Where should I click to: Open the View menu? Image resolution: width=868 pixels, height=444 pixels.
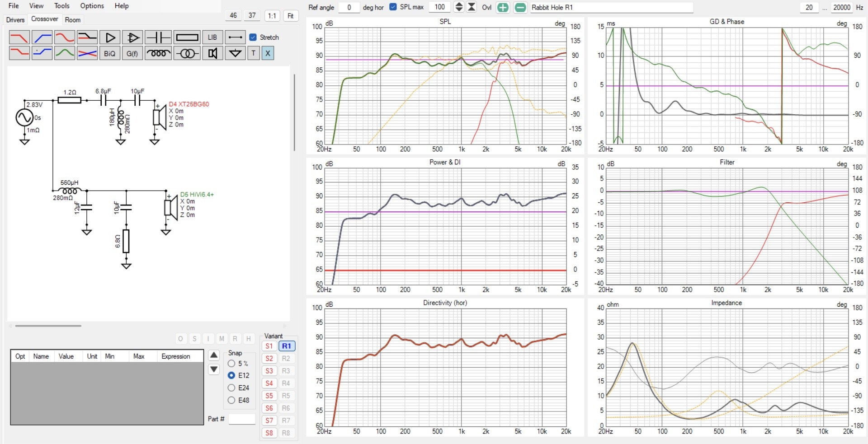point(36,6)
